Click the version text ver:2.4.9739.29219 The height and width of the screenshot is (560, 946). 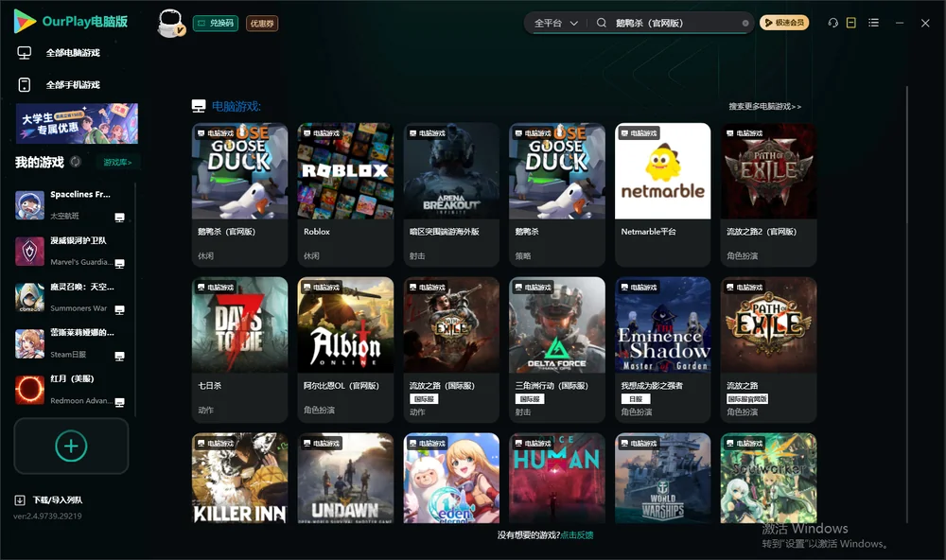point(47,516)
